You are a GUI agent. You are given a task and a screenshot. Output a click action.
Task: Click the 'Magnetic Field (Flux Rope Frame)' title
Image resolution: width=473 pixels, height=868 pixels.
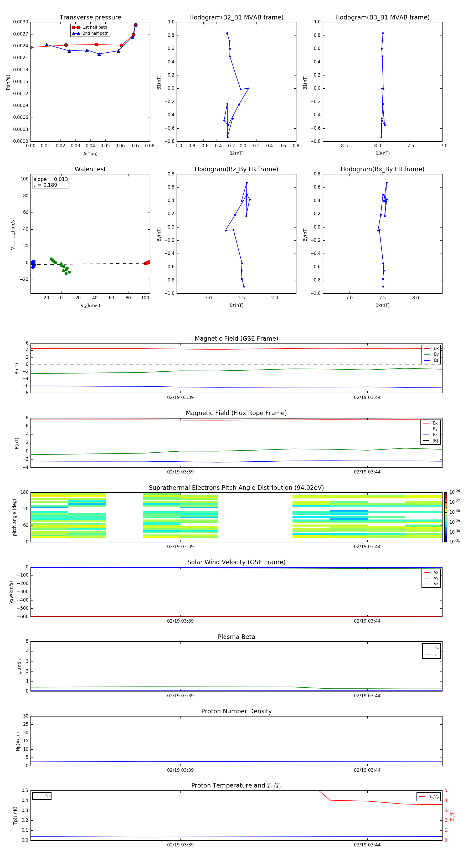point(236,413)
